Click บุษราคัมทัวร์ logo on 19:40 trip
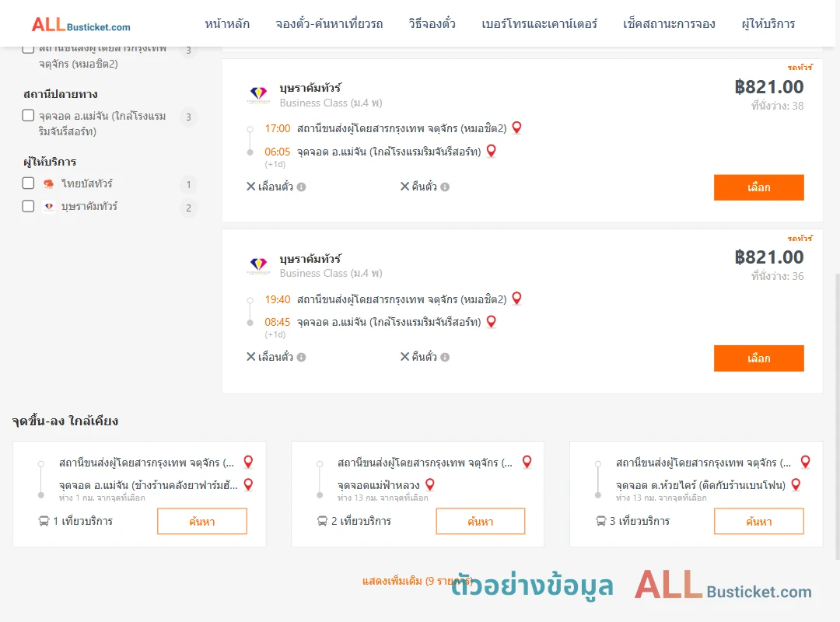Screen dimensions: 840x622 click(258, 265)
